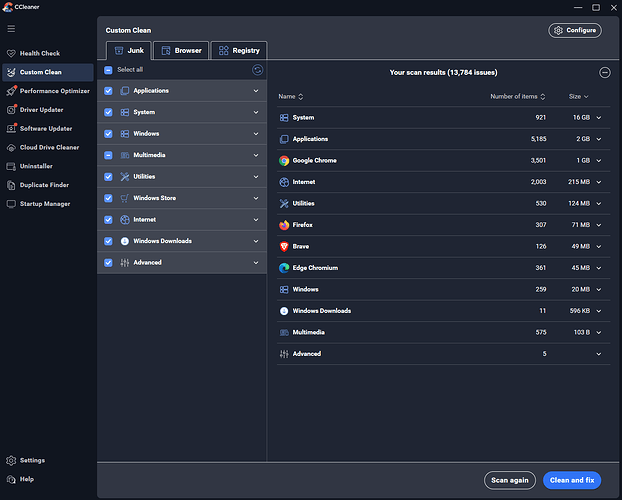This screenshot has width=622, height=500.
Task: Click the Windows Downloads icon in results
Action: coord(284,311)
